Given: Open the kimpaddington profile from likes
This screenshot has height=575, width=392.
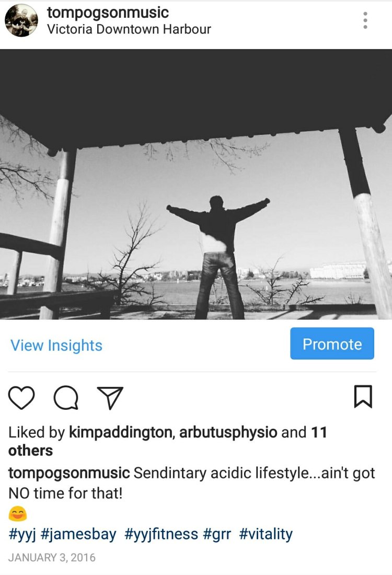Looking at the screenshot, I should pos(121,433).
